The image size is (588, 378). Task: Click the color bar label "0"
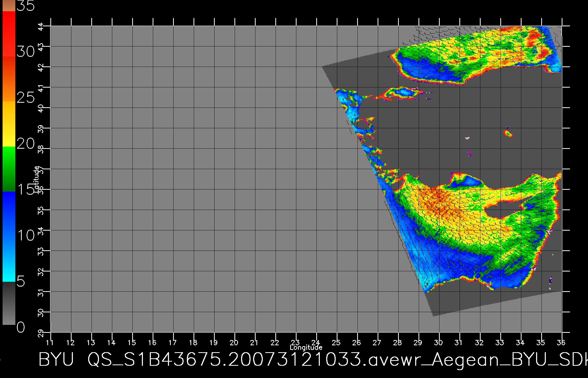[x=21, y=327]
